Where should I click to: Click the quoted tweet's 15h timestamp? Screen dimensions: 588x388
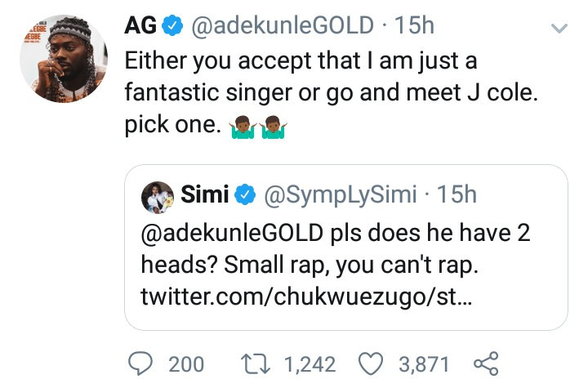[x=457, y=197]
